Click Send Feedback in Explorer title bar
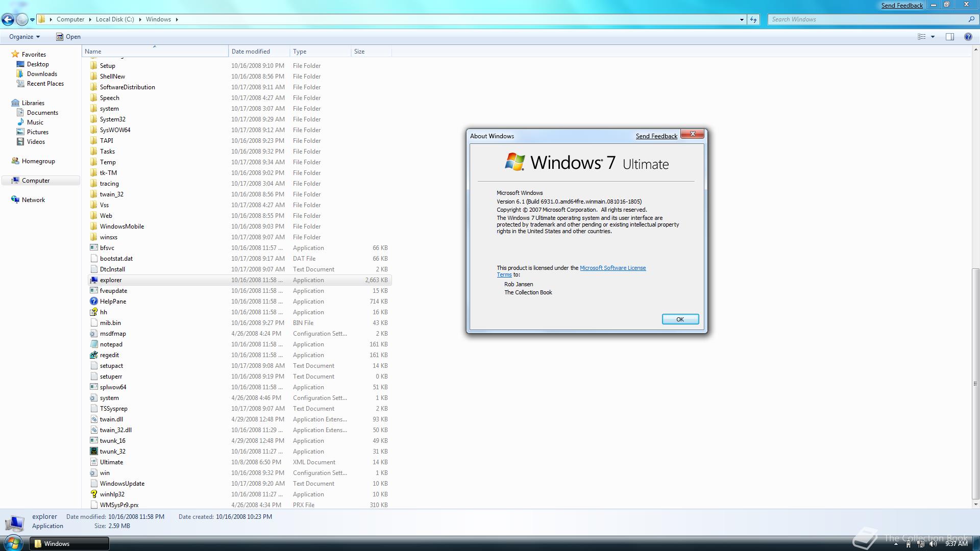This screenshot has height=551, width=980. coord(902,6)
